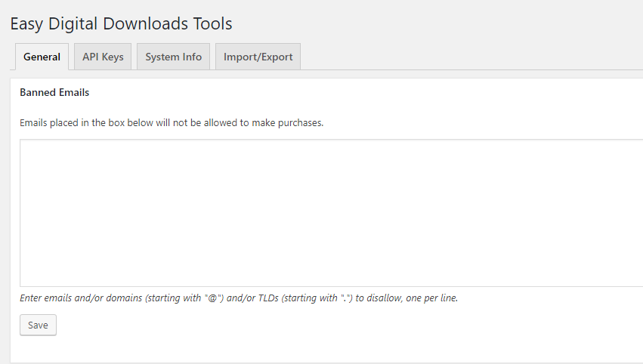The image size is (643, 364).
Task: Click the 'Enter emails and/or domains' hint text
Action: tap(239, 298)
